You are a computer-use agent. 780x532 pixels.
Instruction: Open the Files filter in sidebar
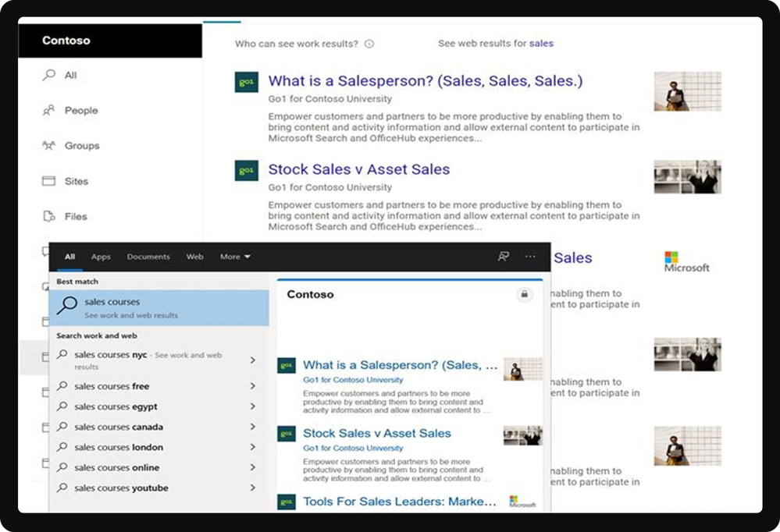coord(76,216)
